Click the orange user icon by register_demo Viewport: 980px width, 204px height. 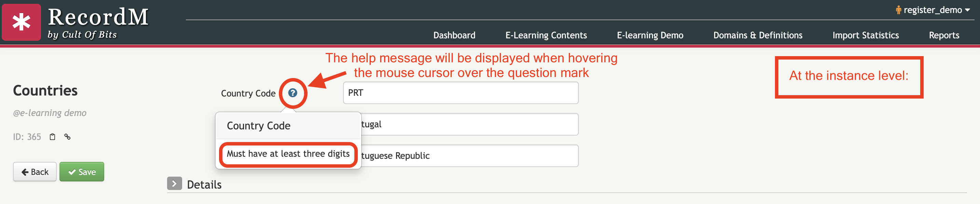click(x=898, y=10)
